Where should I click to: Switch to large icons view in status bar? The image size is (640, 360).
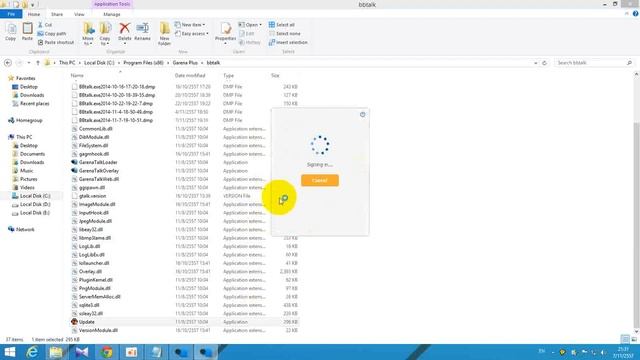pos(634,339)
